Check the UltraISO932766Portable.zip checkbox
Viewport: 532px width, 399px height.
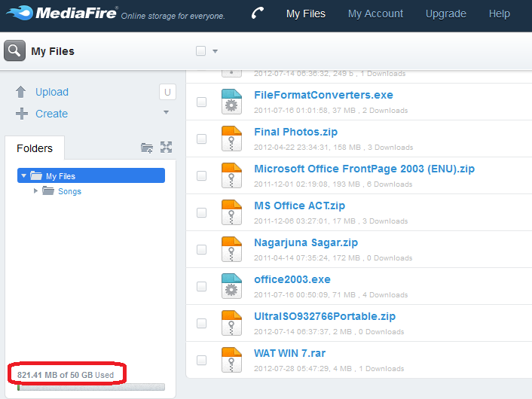[x=201, y=324]
